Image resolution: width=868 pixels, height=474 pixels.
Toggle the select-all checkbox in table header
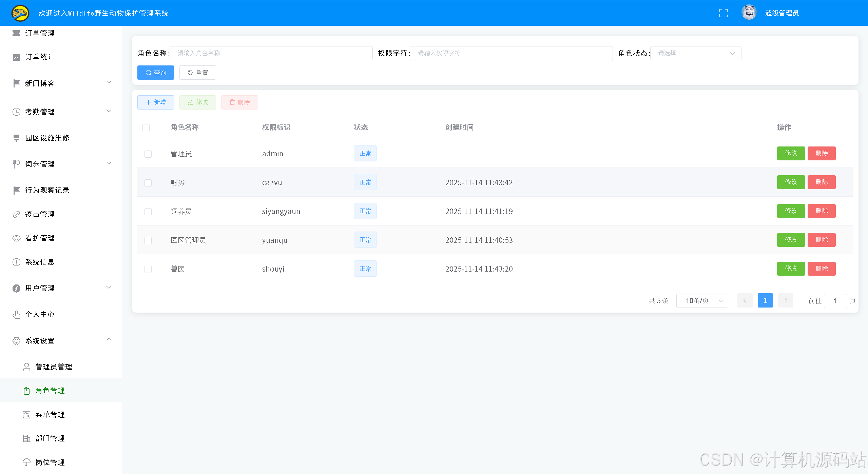click(x=146, y=127)
